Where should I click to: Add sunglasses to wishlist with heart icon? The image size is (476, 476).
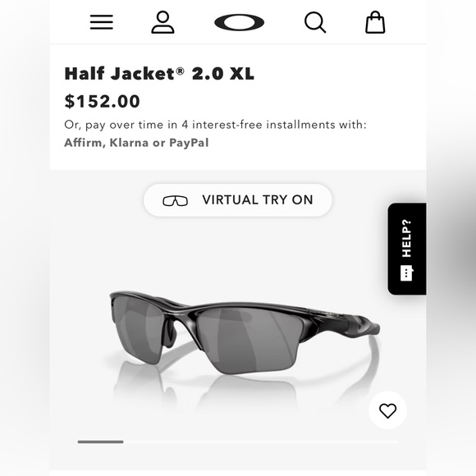[387, 410]
